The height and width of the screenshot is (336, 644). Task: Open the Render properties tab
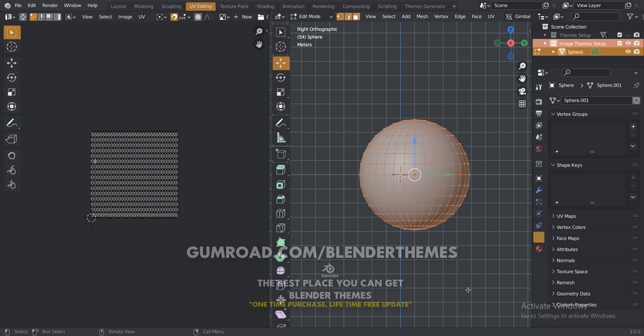(x=539, y=101)
